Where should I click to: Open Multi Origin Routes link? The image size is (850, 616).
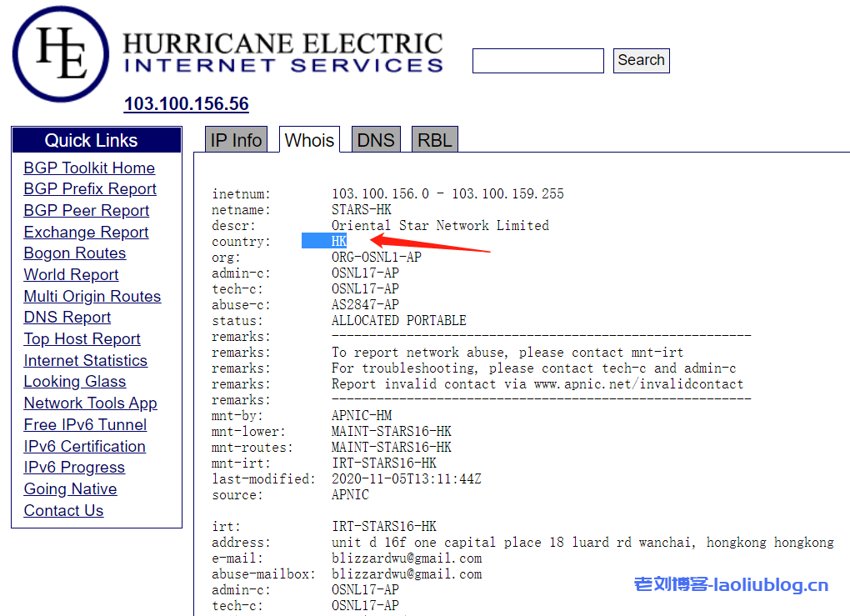click(92, 297)
